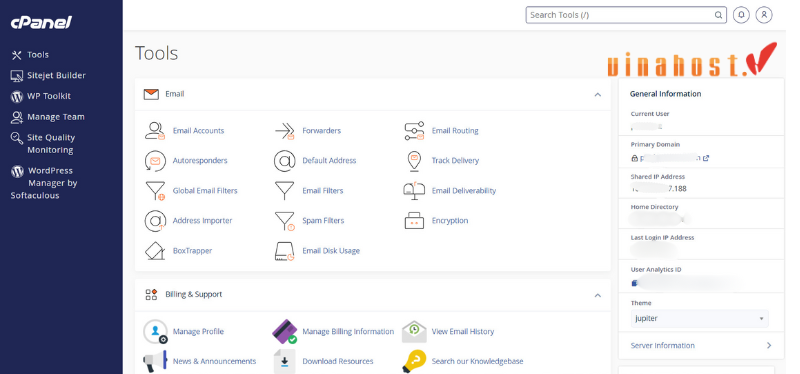
Task: Open the Autoresponders icon
Action: point(155,161)
